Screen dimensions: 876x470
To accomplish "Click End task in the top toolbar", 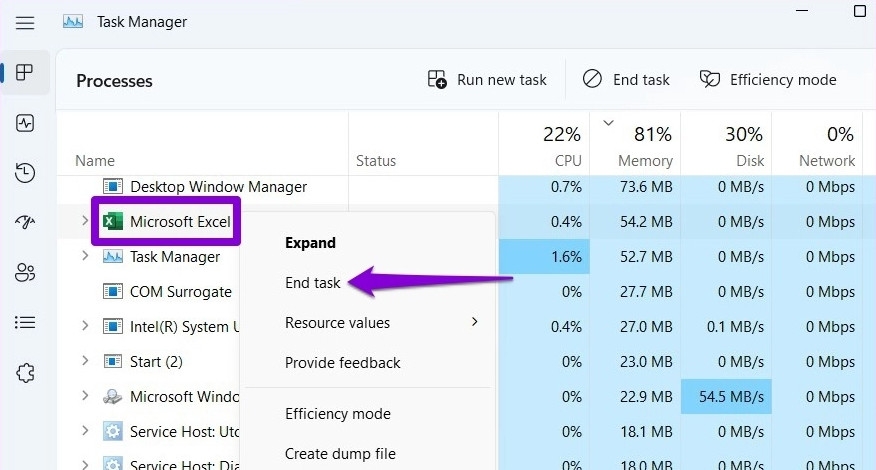I will click(626, 80).
